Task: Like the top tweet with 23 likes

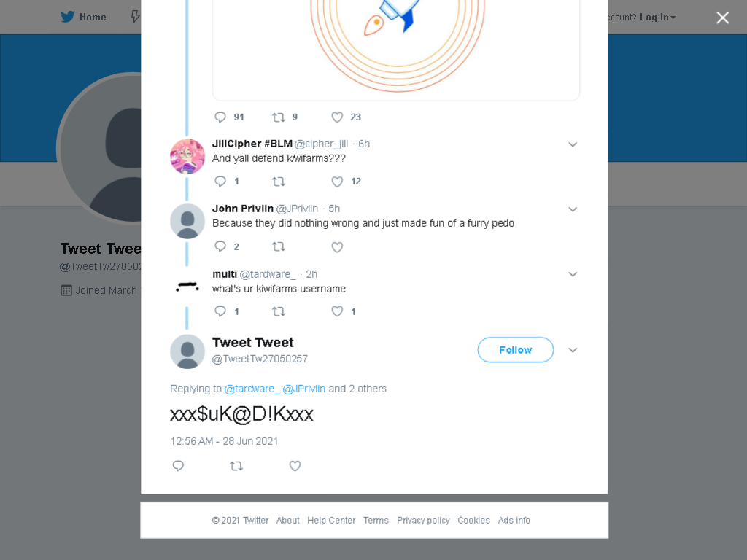Action: click(x=337, y=117)
